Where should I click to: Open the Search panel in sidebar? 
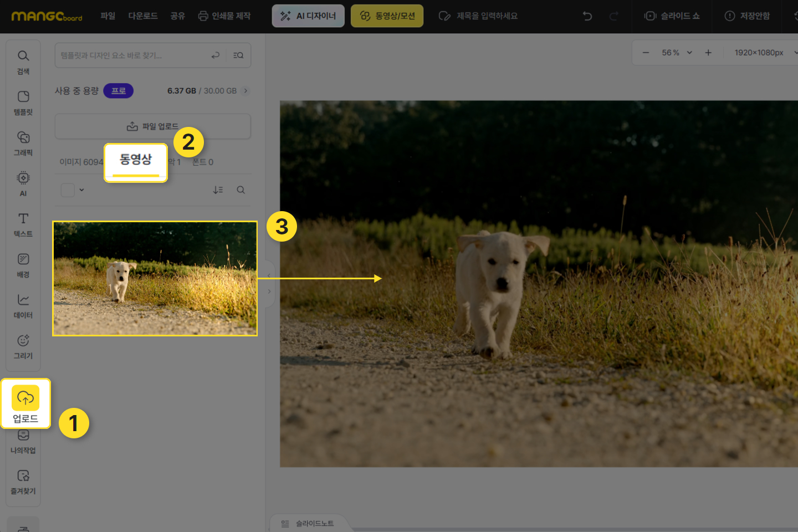23,62
